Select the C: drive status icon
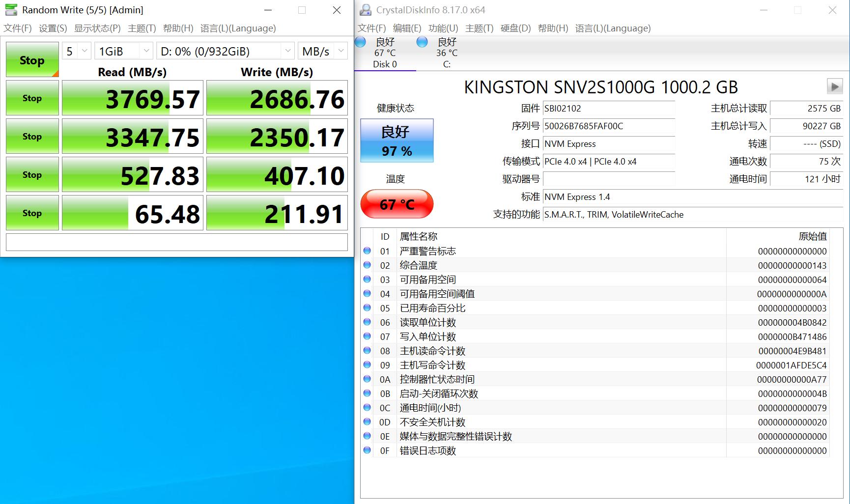The height and width of the screenshot is (504, 850). tap(422, 43)
